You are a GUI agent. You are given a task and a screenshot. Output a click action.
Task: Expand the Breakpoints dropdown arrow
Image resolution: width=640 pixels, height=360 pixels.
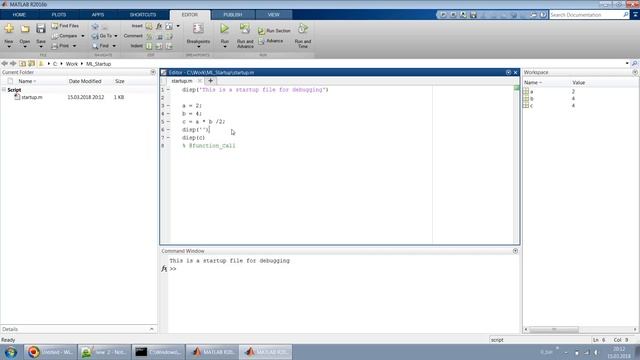(x=198, y=47)
